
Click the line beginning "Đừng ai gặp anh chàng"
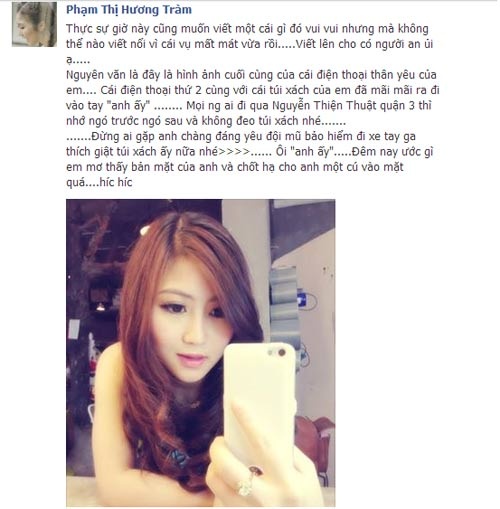coord(241,136)
